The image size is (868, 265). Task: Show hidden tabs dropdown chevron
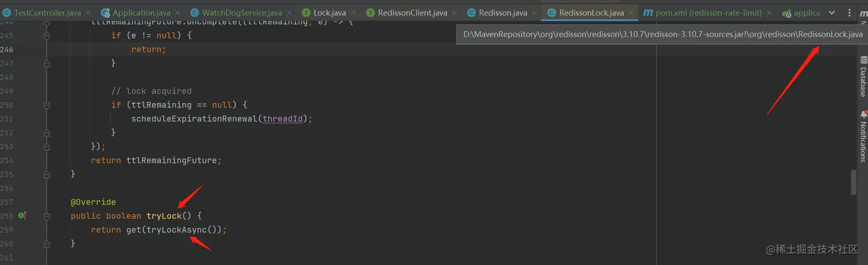pos(832,13)
